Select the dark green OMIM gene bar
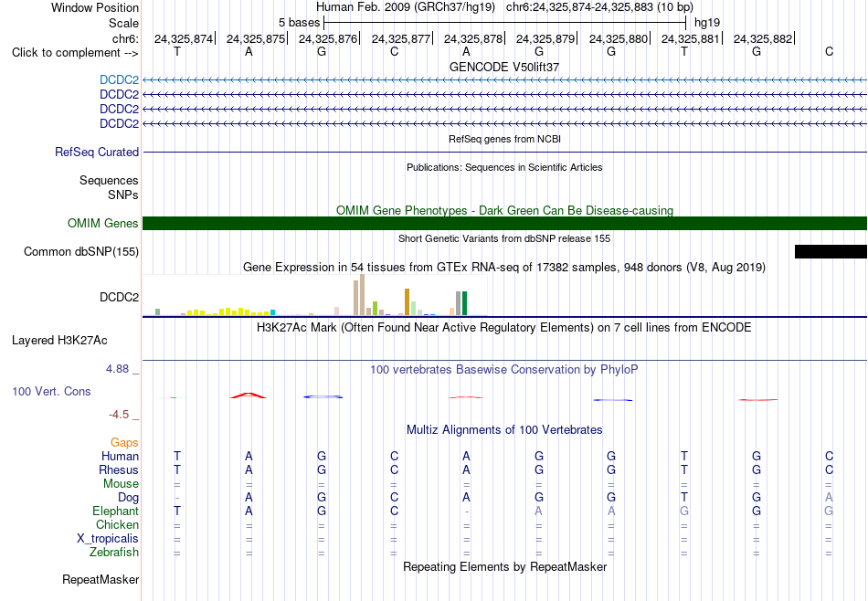Screen dimensions: 868x601 (x=504, y=224)
